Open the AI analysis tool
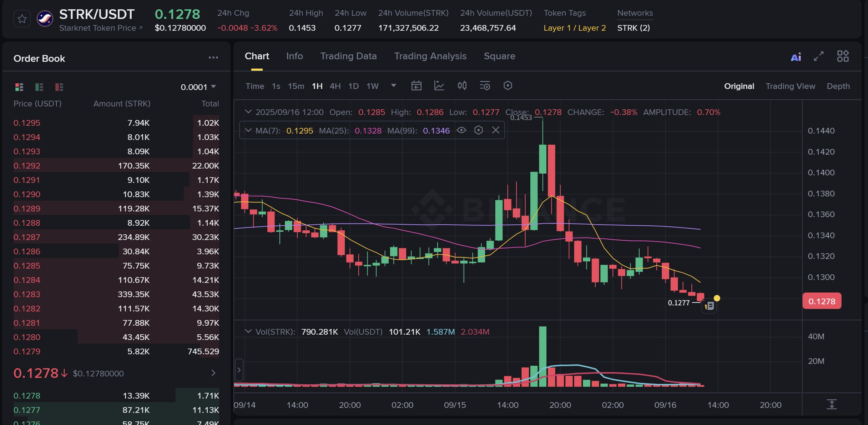 pos(796,57)
